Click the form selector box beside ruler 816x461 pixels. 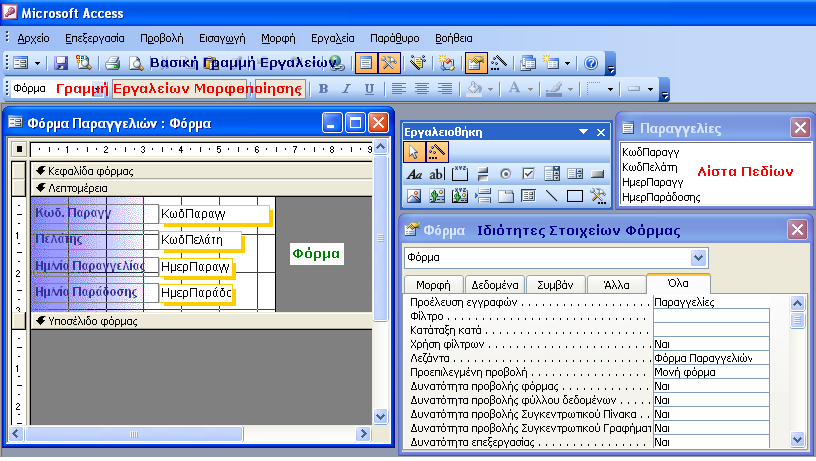[x=19, y=149]
